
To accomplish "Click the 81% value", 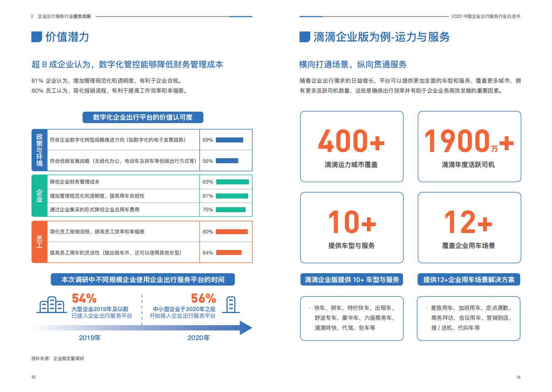I will [x=208, y=196].
